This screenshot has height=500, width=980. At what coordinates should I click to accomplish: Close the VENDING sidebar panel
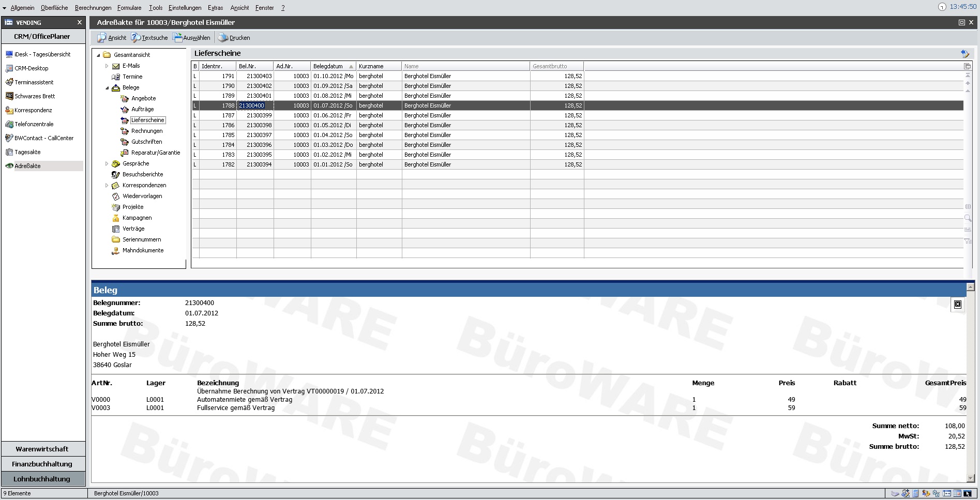tap(79, 22)
